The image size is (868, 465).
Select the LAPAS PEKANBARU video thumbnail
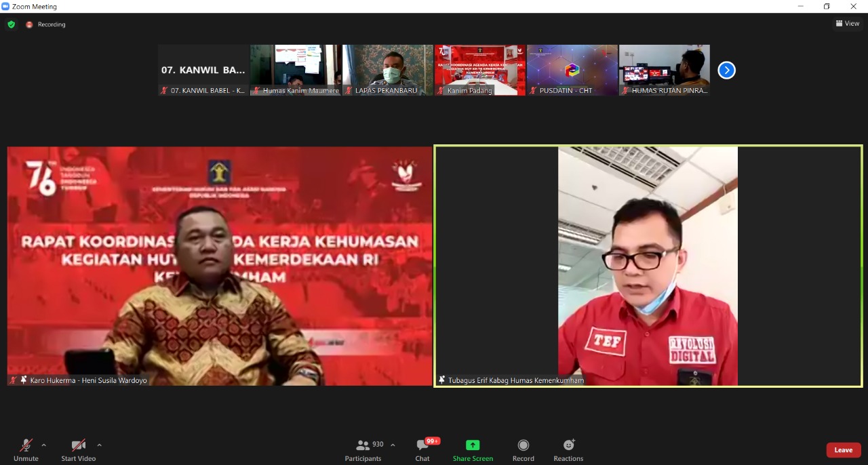pos(388,70)
